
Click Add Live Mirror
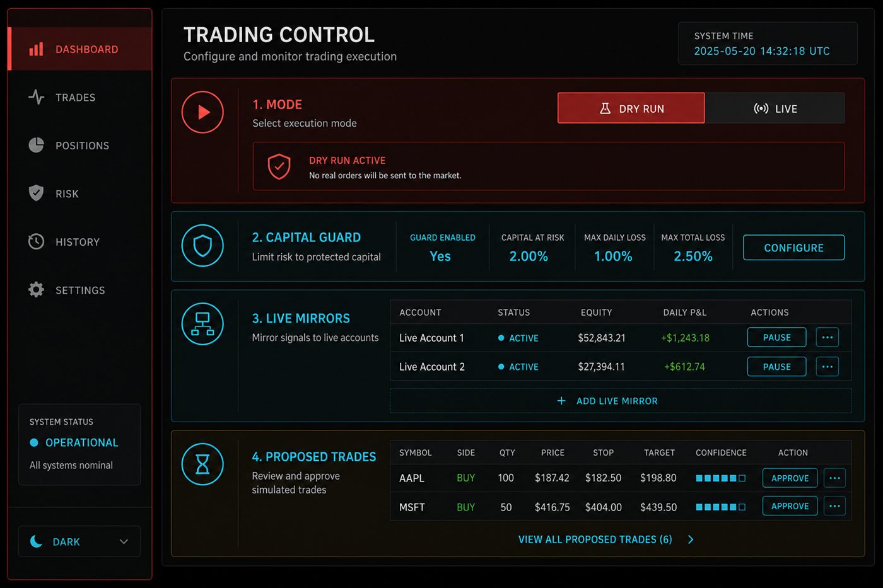tap(621, 401)
